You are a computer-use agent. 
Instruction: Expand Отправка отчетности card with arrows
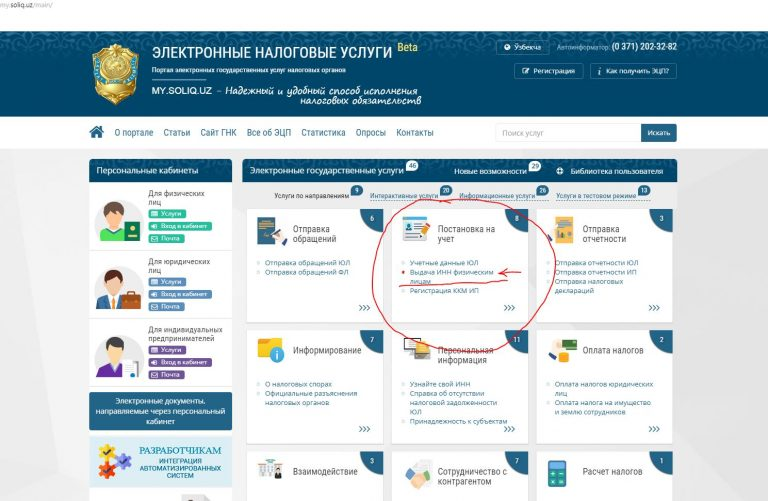point(654,308)
